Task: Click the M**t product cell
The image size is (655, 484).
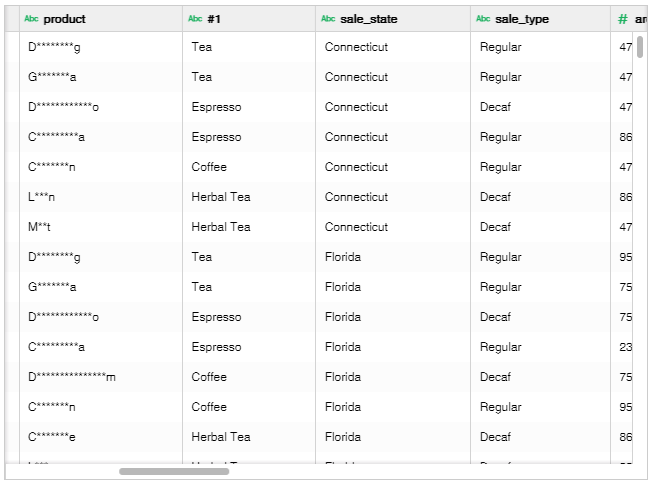Action: pos(40,227)
